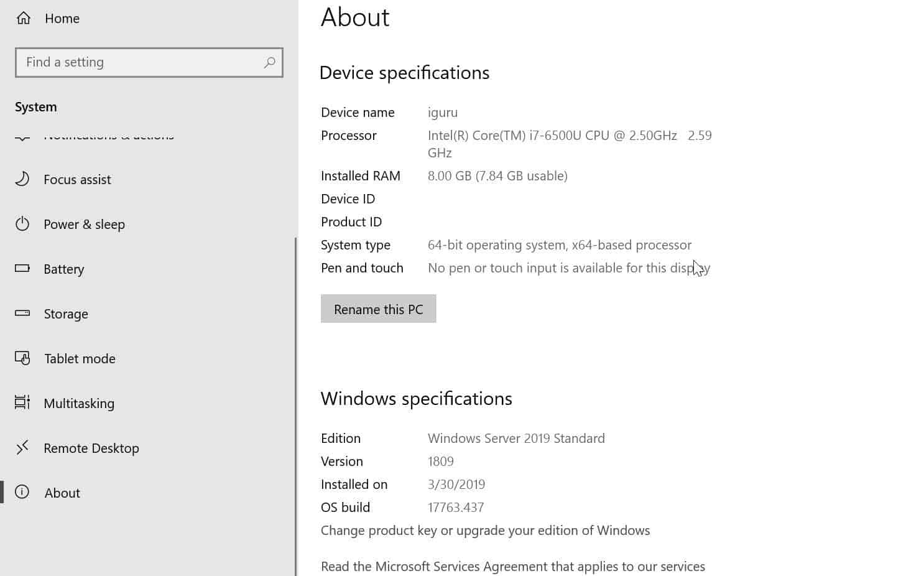The height and width of the screenshot is (576, 924).
Task: Click the System type label
Action: [356, 245]
